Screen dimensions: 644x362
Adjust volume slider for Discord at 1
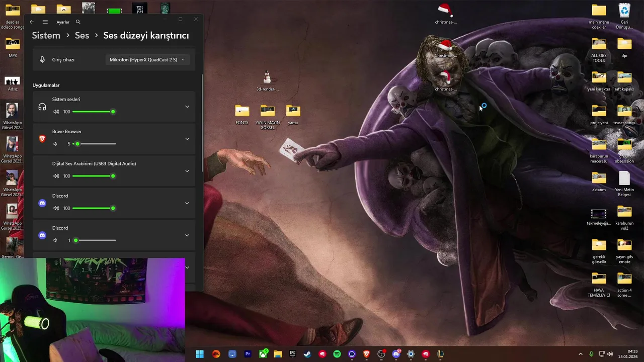pyautogui.click(x=94, y=240)
